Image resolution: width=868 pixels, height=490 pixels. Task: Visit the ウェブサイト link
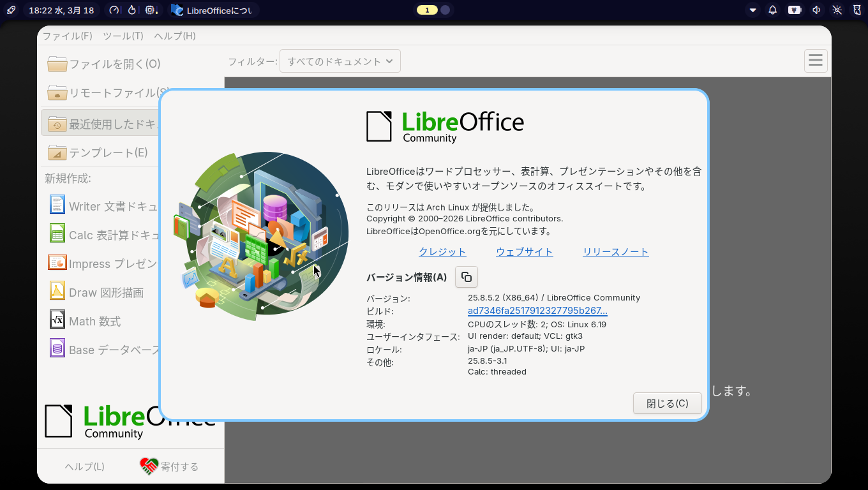(525, 252)
